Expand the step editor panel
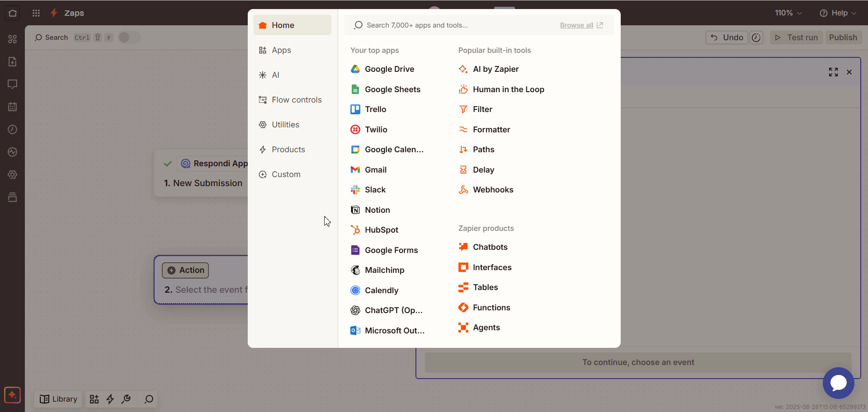Screen dimensions: 868x412 click(833, 72)
